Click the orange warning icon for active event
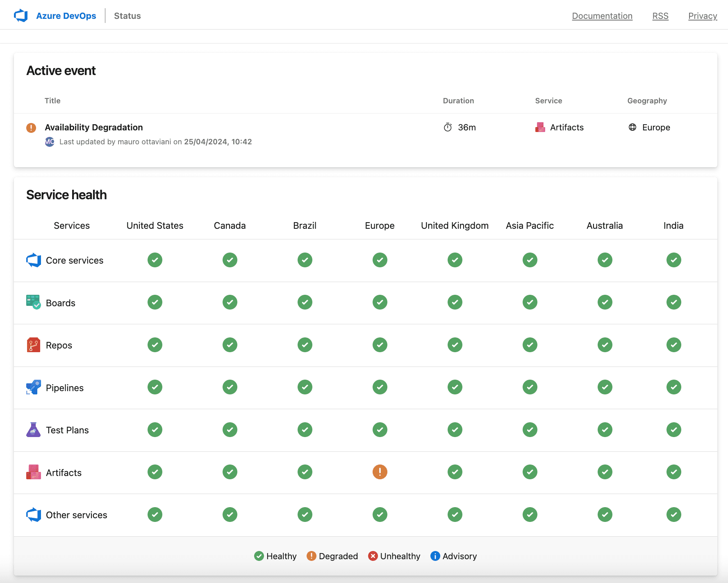 coord(31,128)
